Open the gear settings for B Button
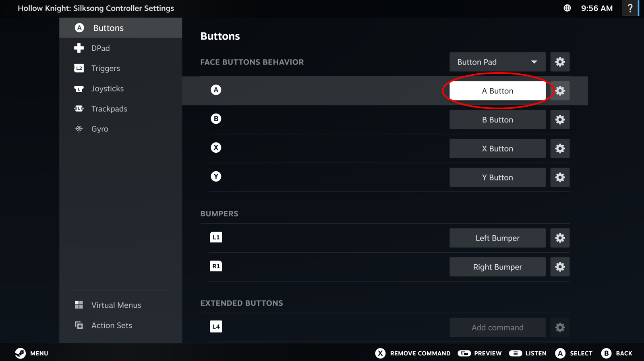 click(560, 120)
